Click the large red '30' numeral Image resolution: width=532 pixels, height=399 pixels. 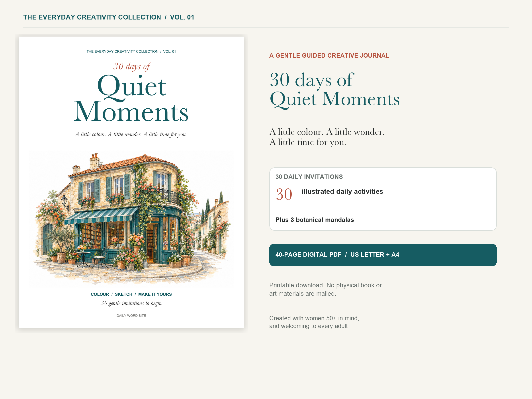click(x=284, y=194)
